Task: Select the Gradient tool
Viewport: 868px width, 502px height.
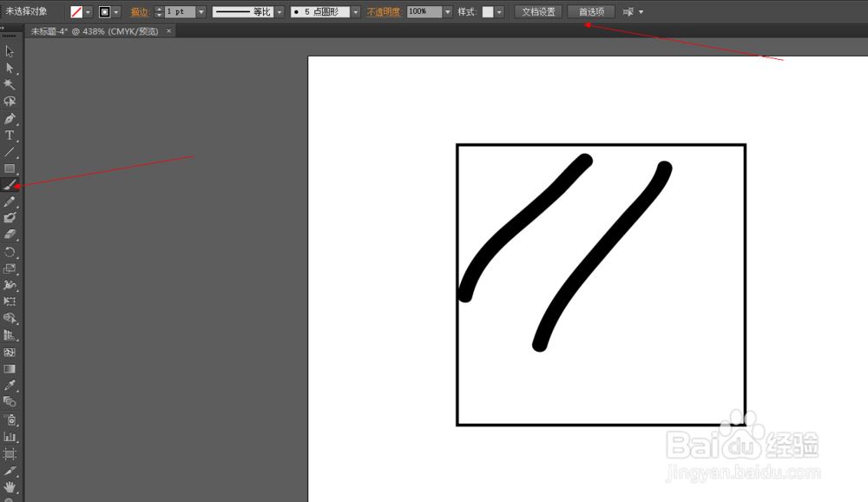Action: pyautogui.click(x=10, y=369)
